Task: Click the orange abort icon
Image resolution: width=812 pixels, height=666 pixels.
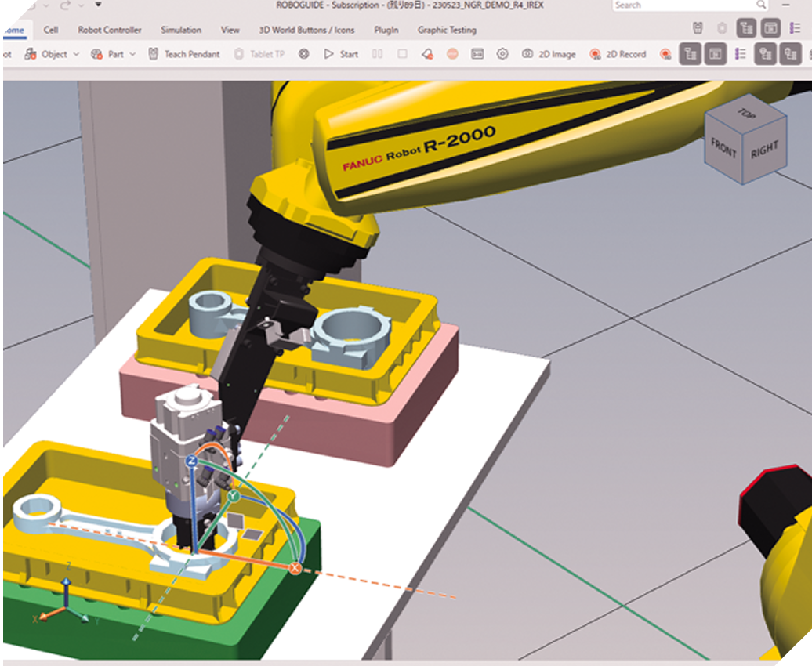Action: [x=452, y=54]
